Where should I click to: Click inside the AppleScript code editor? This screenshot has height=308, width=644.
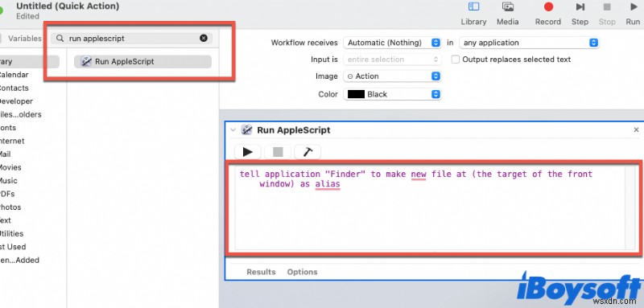coord(429,207)
